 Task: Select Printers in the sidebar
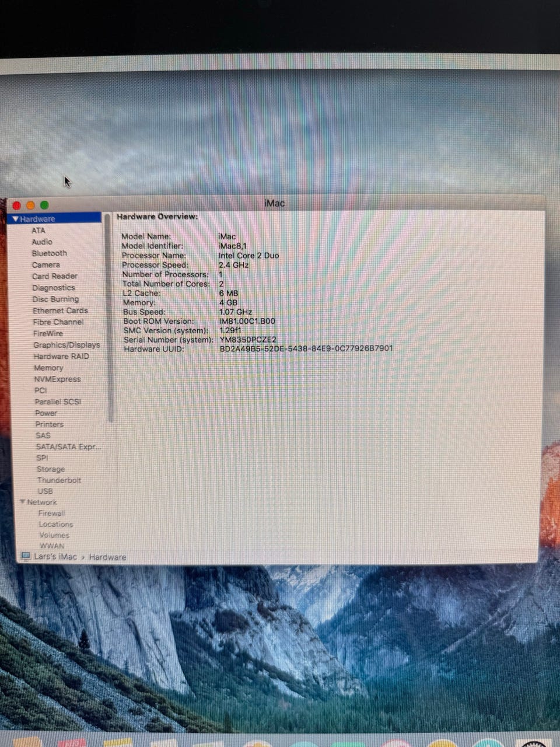point(50,424)
